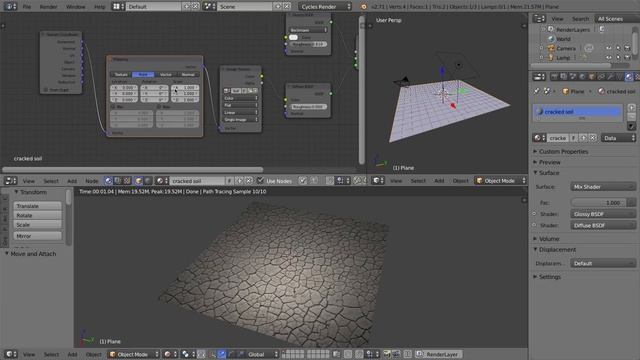This screenshot has width=640, height=360.
Task: Open Displacement Default dropdown
Action: [x=603, y=263]
